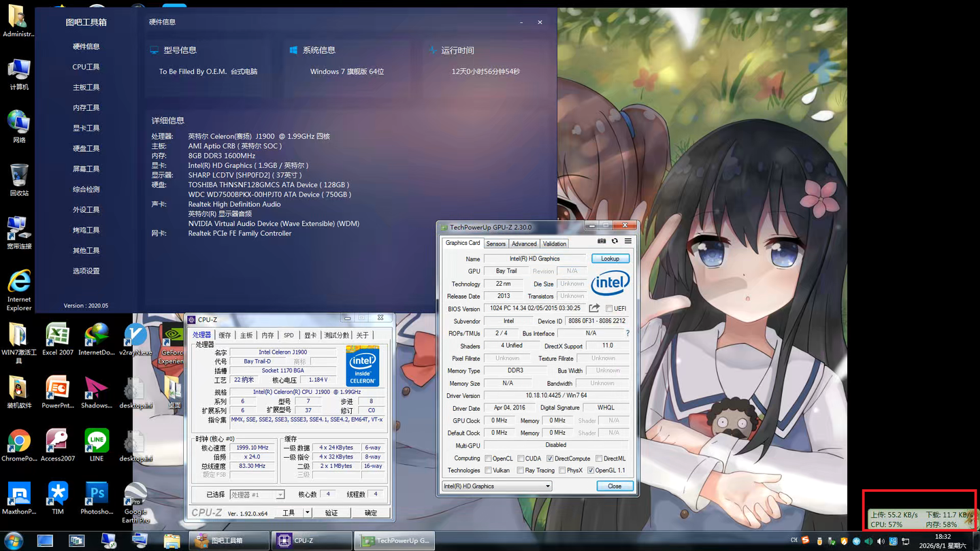Screen dimensions: 980x551
Task: Switch to the 测试分数 tab in CPU-Z
Action: pos(336,335)
